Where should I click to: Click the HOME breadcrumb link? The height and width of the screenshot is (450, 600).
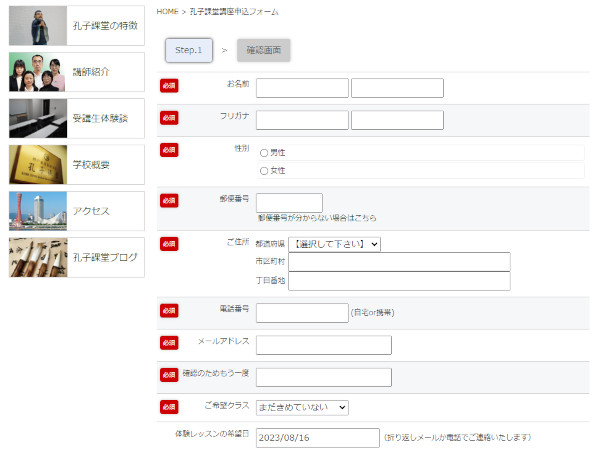point(168,11)
